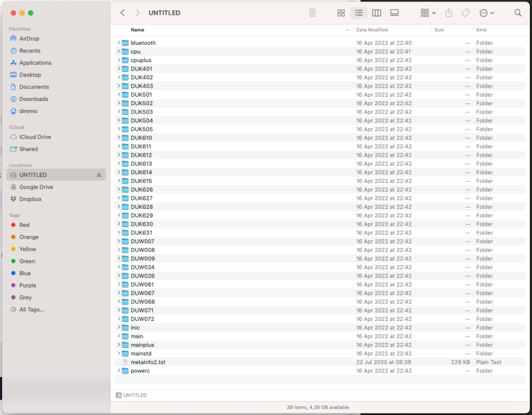Viewport: 532px width, 415px height.
Task: Select the DUW068 folder row
Action: [320, 302]
